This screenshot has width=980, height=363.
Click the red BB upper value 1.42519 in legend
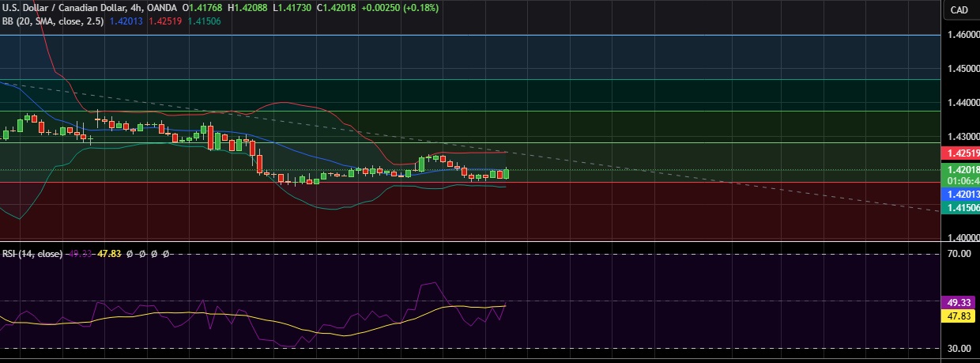tap(164, 21)
